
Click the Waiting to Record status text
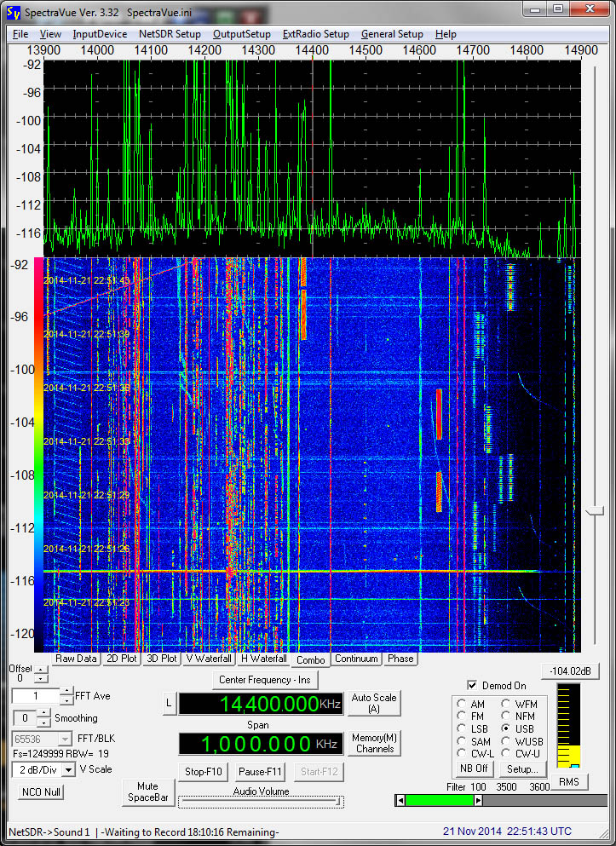coord(190,832)
